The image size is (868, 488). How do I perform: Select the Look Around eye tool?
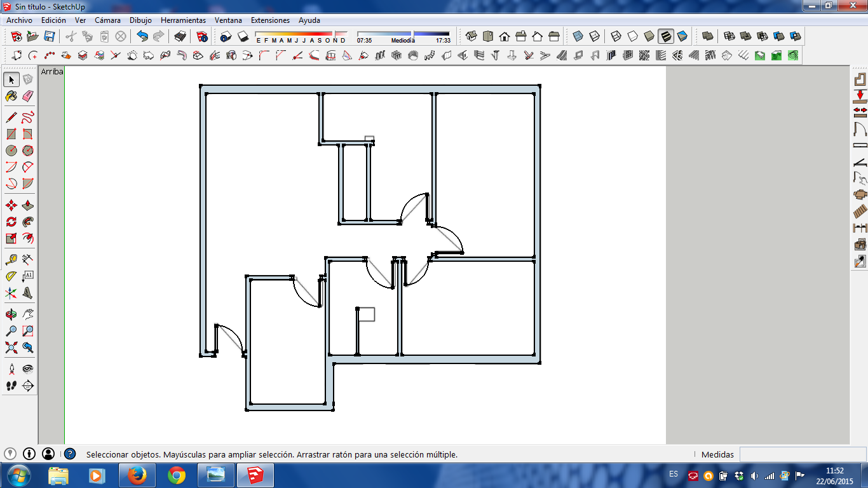28,369
